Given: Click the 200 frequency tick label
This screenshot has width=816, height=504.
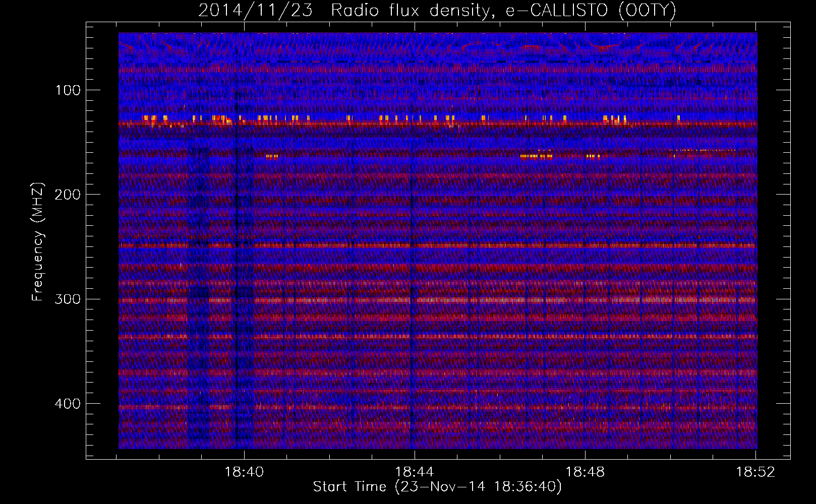Looking at the screenshot, I should 67,195.
